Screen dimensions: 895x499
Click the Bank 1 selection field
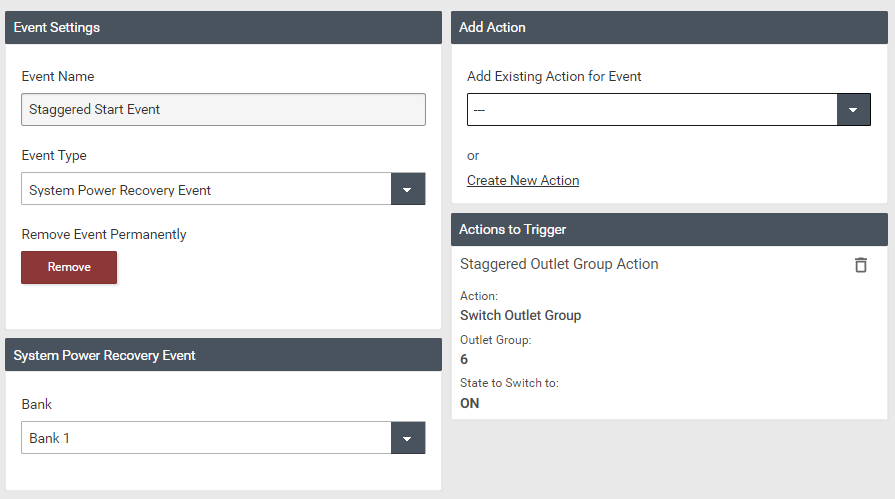point(205,438)
